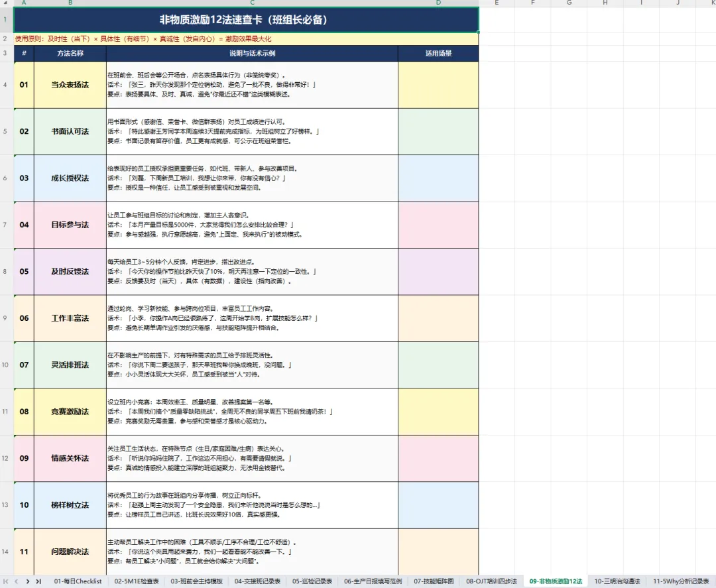Click the description starting 设立班内小竞赛
The image size is (716, 588).
coord(252,412)
